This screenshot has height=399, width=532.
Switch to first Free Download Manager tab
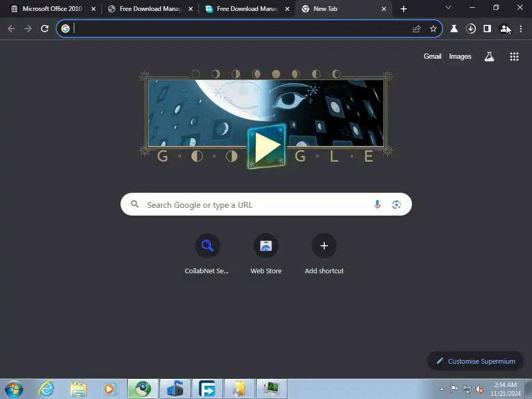(x=151, y=9)
